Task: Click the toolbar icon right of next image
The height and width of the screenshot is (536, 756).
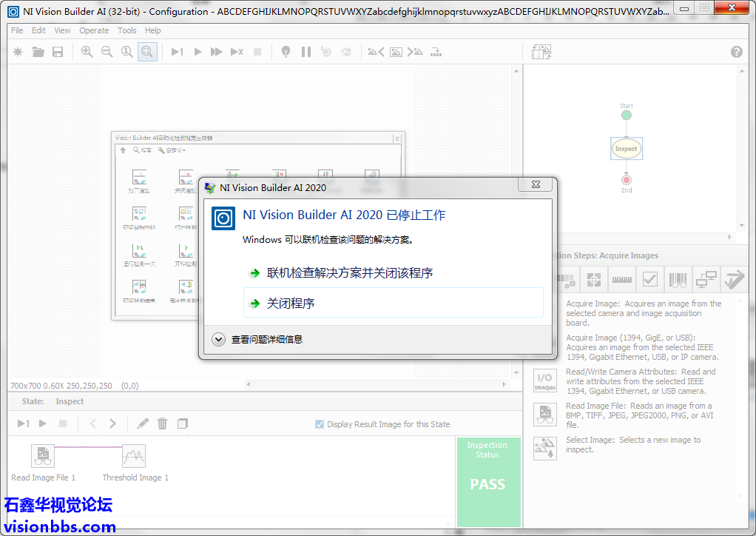Action: pyautogui.click(x=436, y=52)
